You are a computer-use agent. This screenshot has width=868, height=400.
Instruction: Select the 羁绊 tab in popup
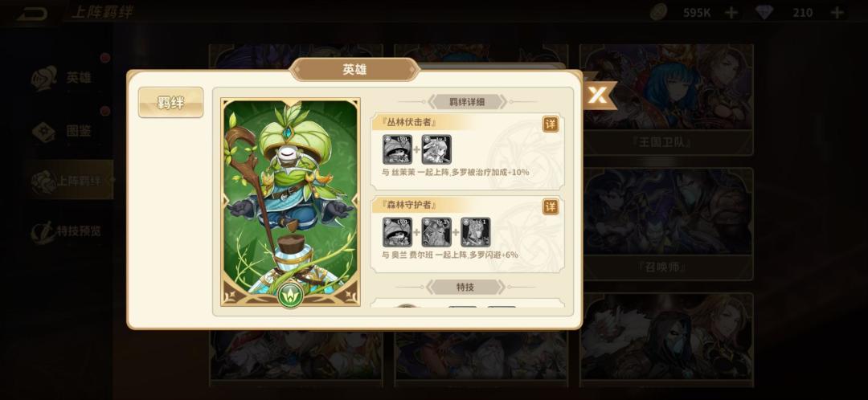(170, 102)
